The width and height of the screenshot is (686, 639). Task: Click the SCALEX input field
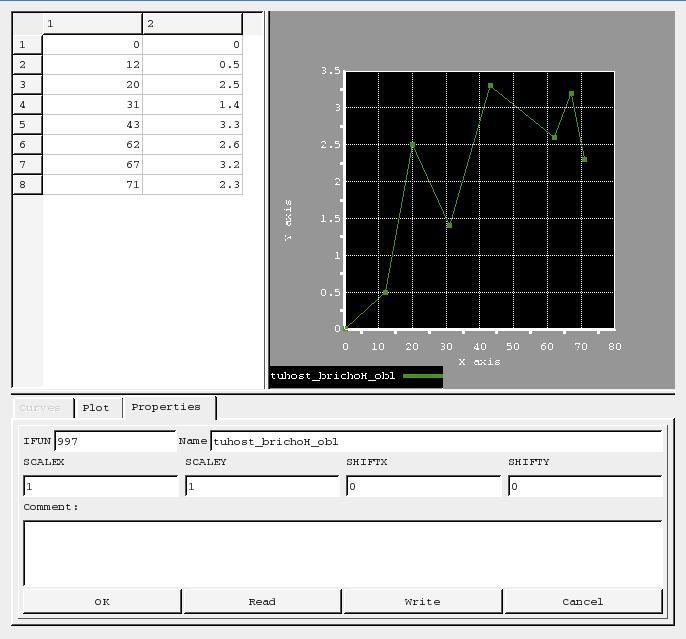click(101, 486)
